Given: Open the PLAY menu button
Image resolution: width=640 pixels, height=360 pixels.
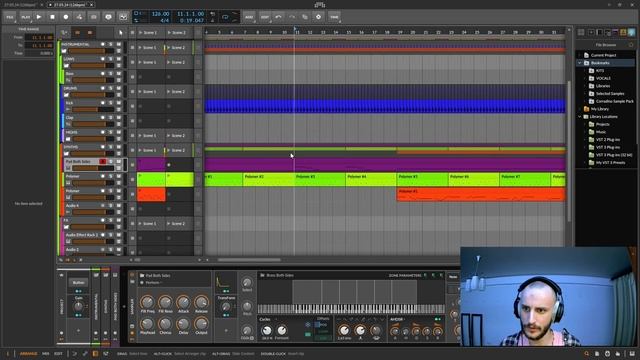Looking at the screenshot, I should point(25,17).
